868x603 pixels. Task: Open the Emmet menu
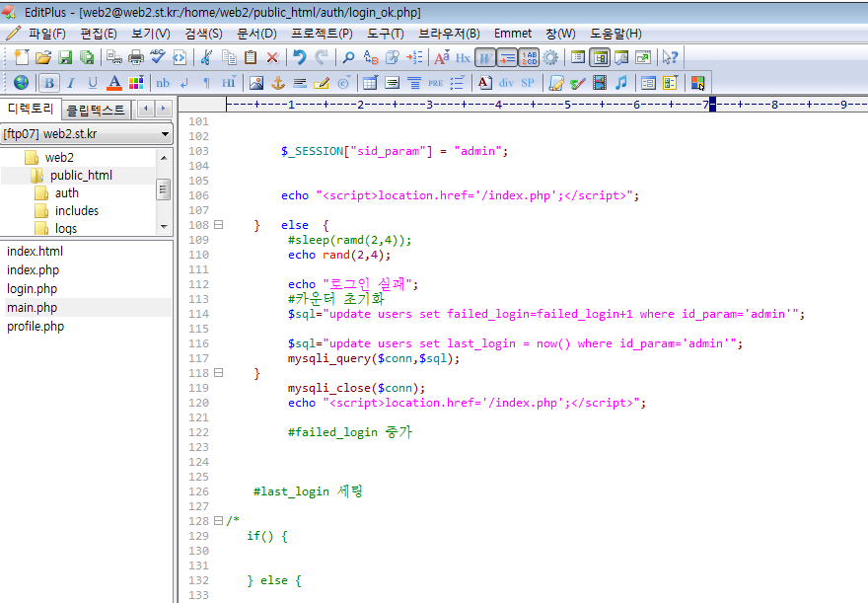[x=513, y=34]
